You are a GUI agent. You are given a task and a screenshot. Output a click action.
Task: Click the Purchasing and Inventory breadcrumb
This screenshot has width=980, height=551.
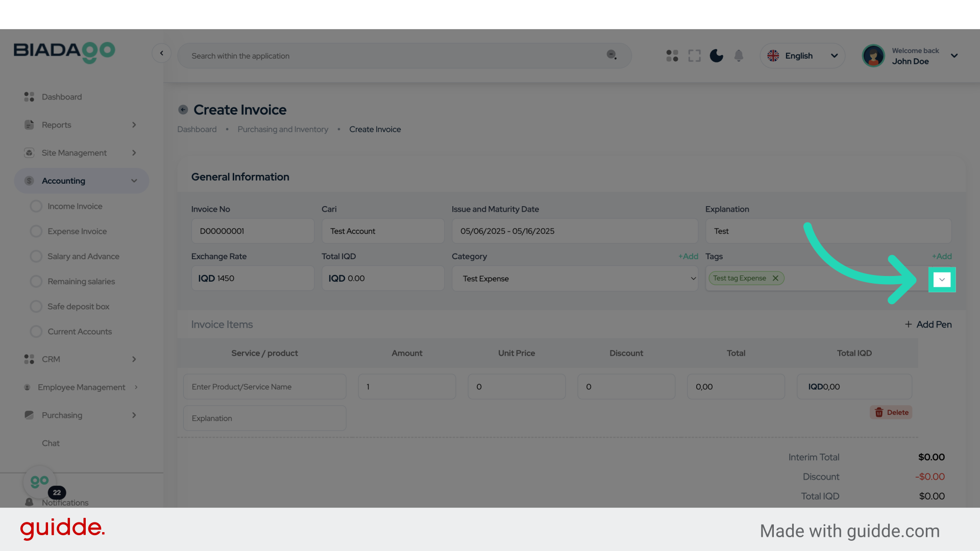(283, 130)
